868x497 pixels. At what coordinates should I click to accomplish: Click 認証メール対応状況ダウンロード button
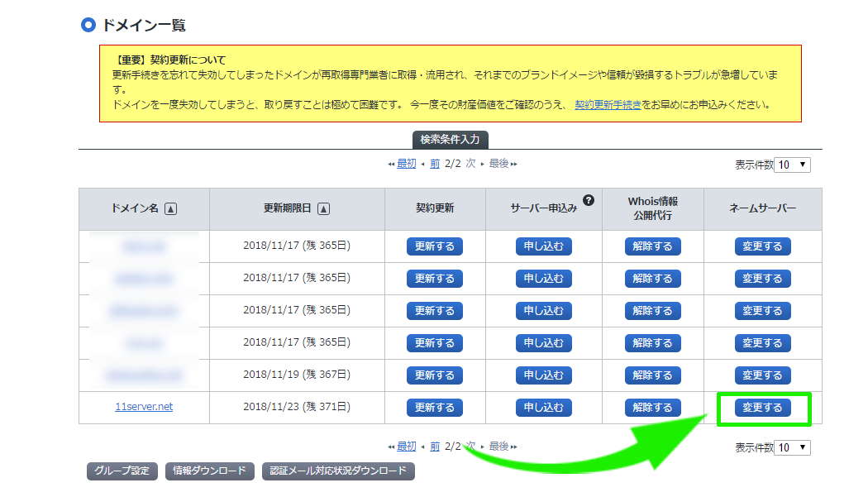(338, 471)
